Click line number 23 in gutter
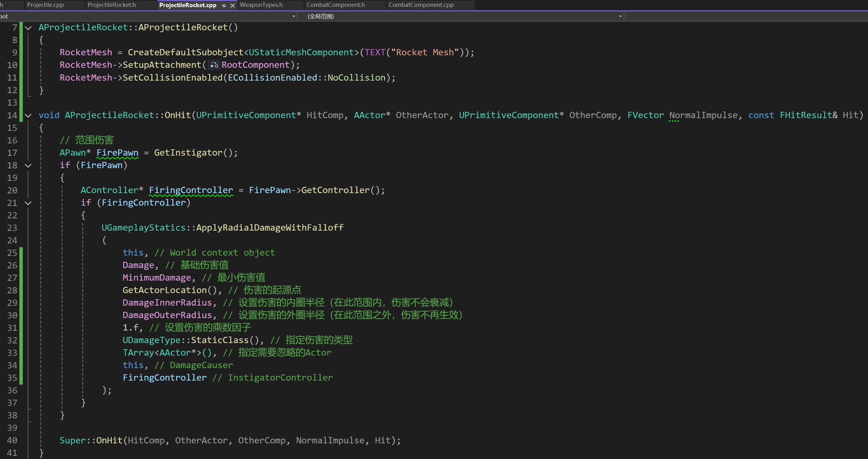The height and width of the screenshot is (459, 868). click(x=12, y=228)
